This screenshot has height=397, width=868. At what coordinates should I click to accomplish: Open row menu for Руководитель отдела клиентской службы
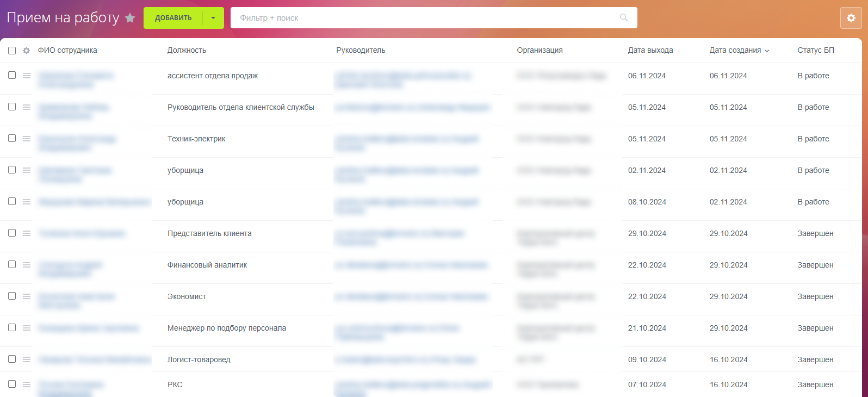coord(26,107)
